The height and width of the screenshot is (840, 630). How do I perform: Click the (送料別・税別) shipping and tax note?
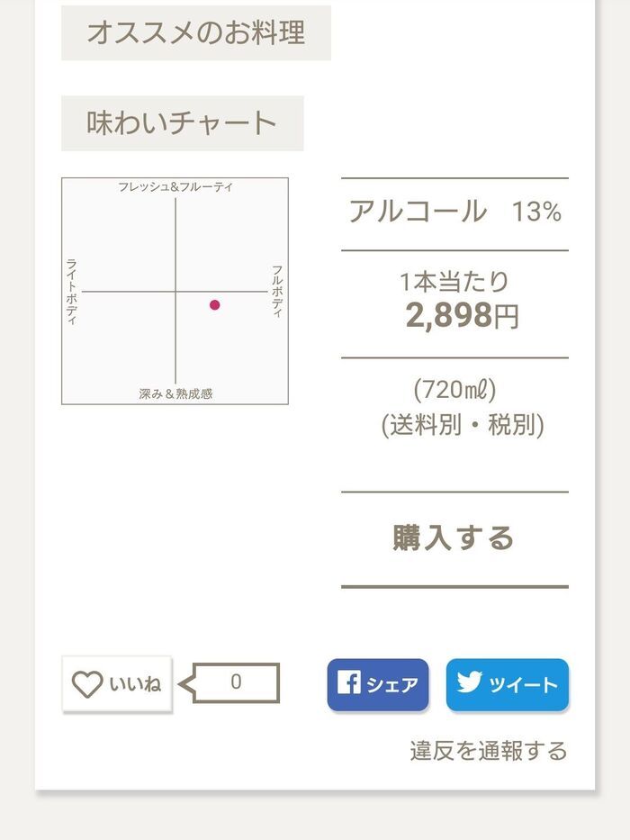[462, 424]
